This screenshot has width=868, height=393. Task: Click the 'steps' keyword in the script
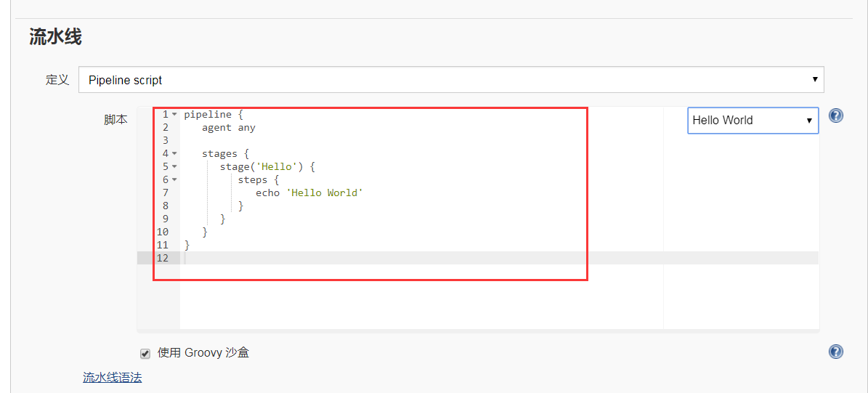tap(253, 179)
